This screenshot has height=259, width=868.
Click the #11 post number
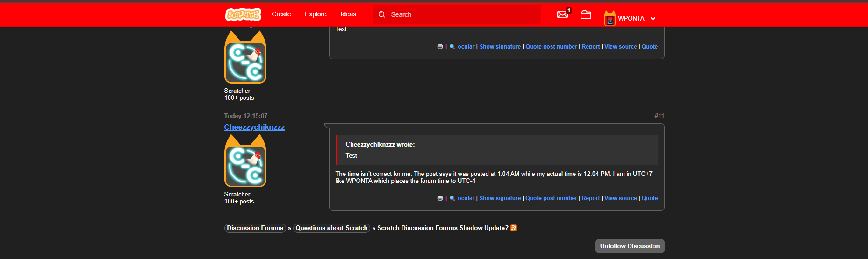point(659,116)
